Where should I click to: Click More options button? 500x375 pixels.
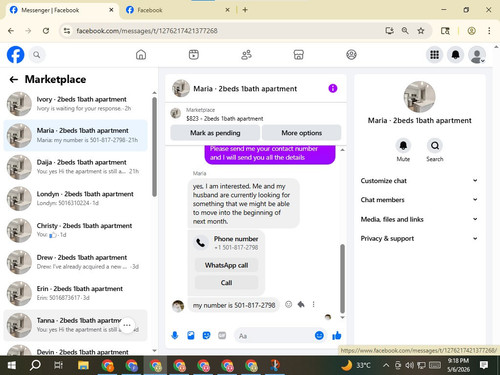click(x=301, y=133)
